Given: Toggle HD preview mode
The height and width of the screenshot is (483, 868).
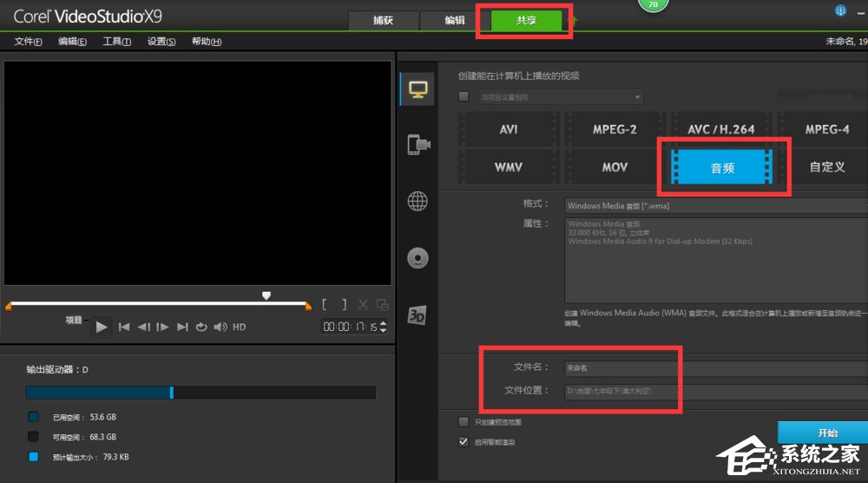Looking at the screenshot, I should pos(240,327).
